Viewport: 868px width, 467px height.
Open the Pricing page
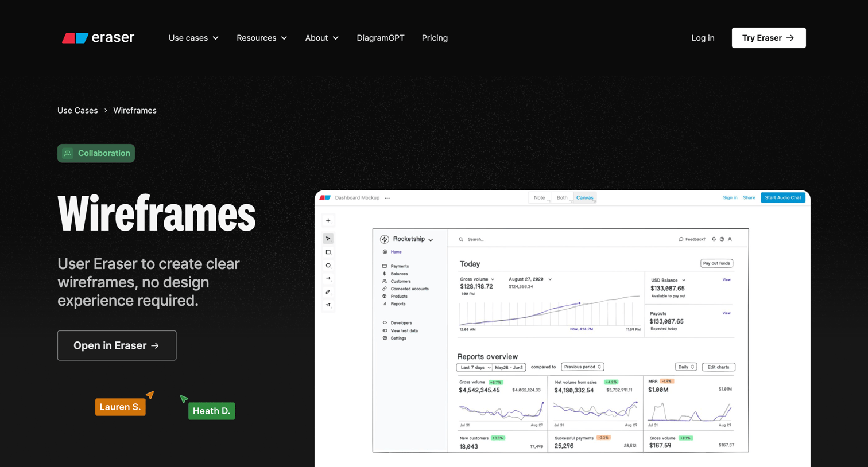click(435, 38)
